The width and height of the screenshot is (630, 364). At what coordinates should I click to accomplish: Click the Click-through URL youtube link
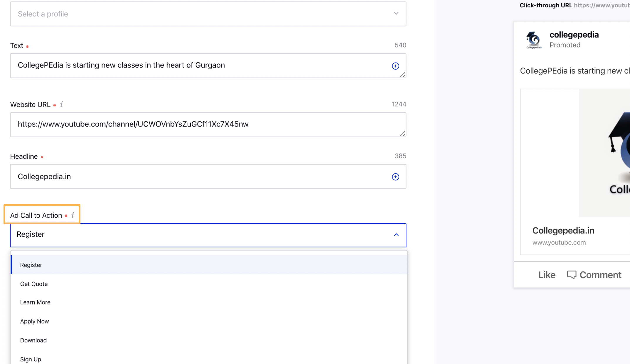602,5
